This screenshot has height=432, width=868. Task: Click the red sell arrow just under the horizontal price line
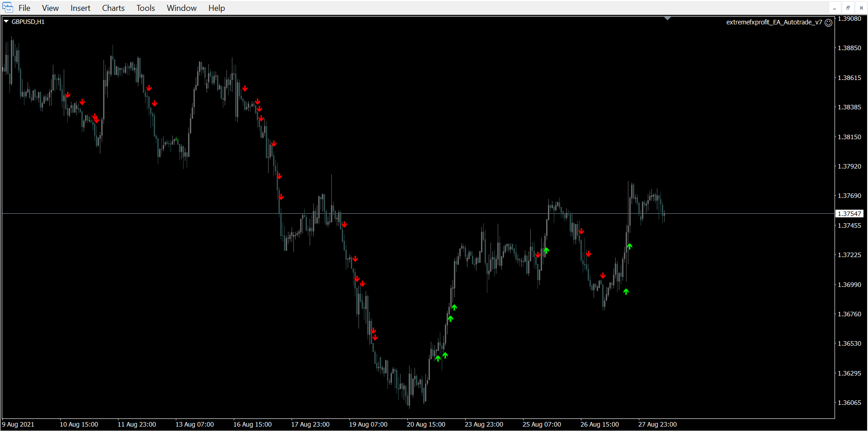tap(344, 225)
